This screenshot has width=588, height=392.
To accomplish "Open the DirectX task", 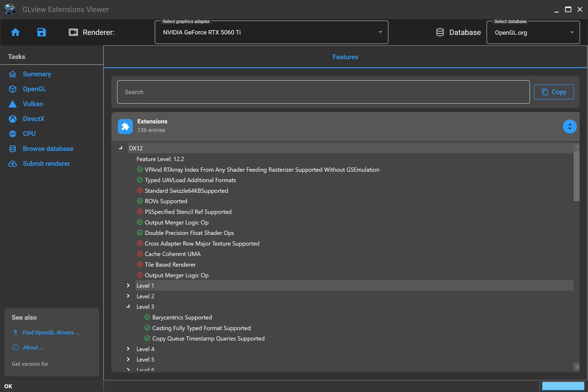I will (x=33, y=119).
